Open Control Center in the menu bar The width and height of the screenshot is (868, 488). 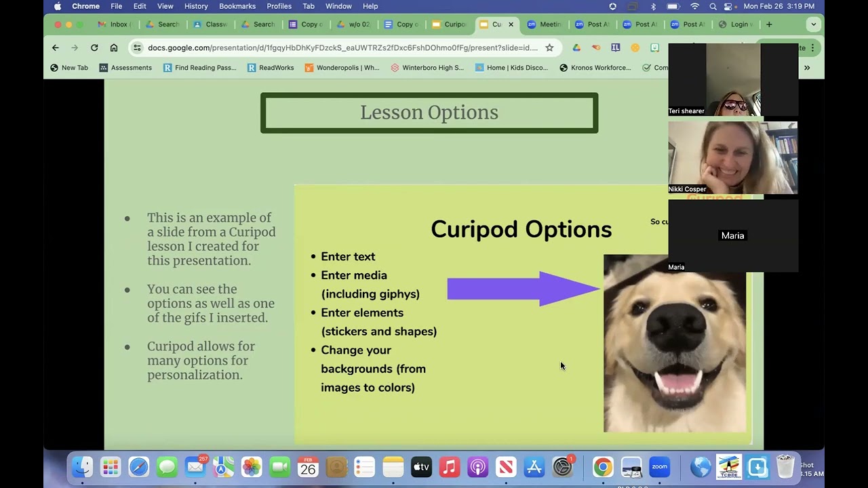(729, 6)
